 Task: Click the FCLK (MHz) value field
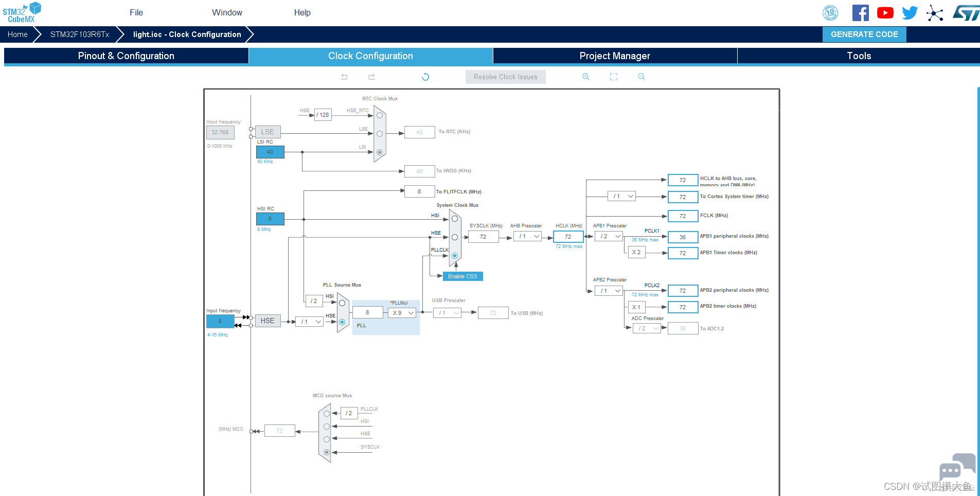coord(683,216)
